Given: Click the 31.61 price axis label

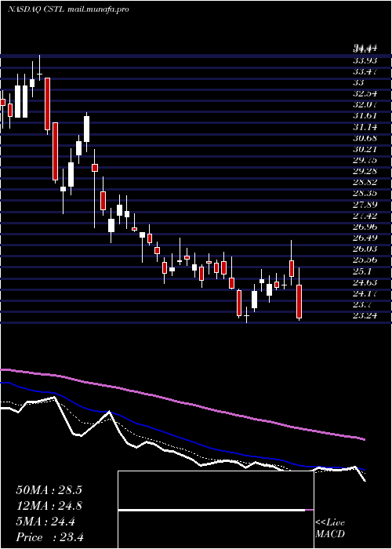Looking at the screenshot, I should tap(365, 116).
